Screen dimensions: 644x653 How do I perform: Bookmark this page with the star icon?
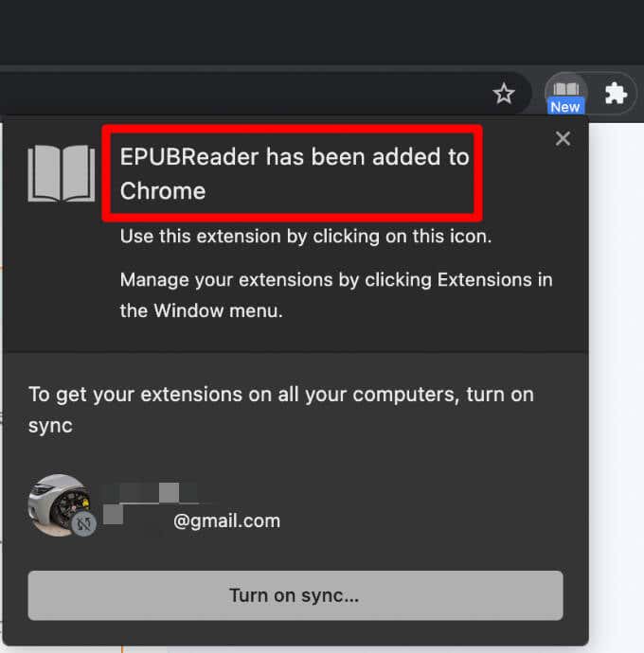[x=504, y=94]
